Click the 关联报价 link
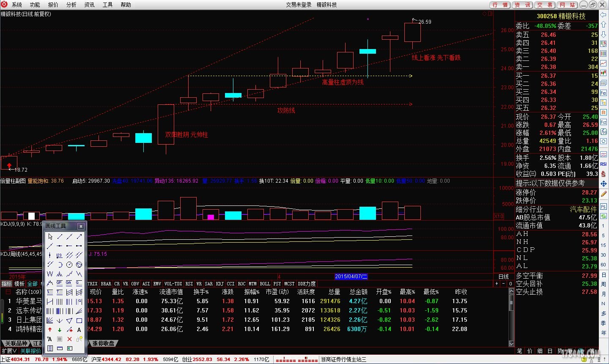 pyautogui.click(x=30, y=351)
